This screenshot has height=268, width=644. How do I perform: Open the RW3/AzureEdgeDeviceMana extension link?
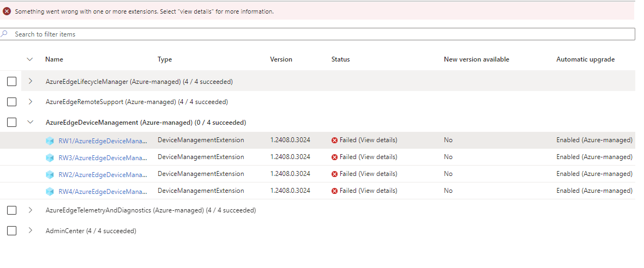coord(103,157)
